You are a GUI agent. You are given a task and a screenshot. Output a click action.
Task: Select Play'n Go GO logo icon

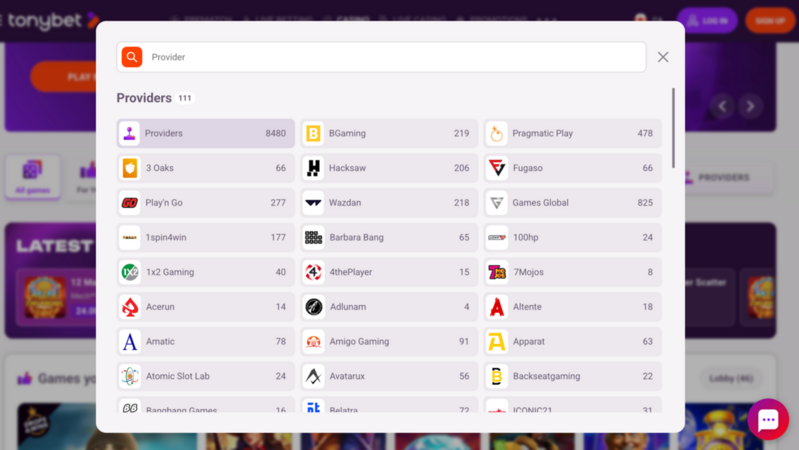pyautogui.click(x=130, y=203)
